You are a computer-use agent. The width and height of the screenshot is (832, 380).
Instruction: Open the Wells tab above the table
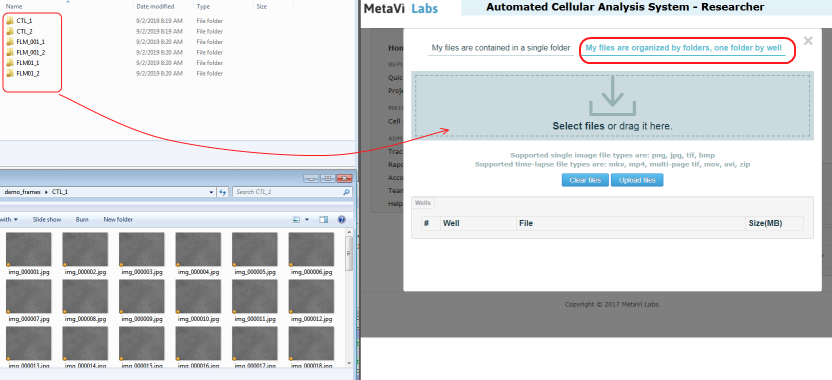tap(423, 203)
